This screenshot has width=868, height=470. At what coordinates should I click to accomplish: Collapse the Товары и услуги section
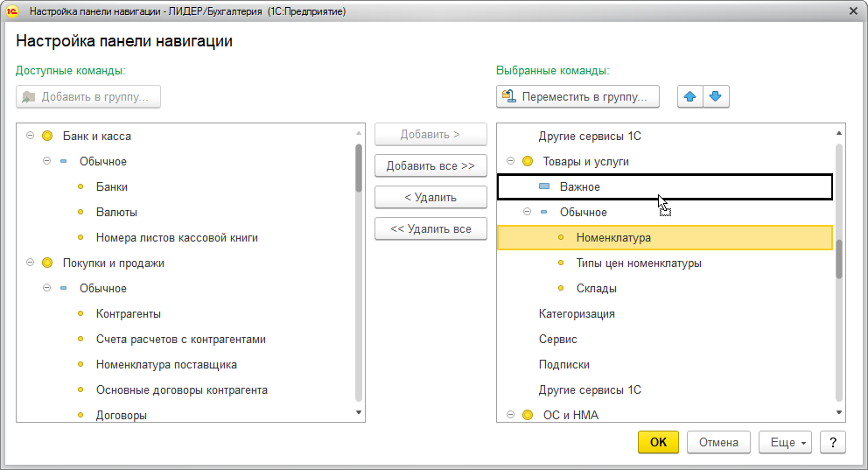(x=510, y=161)
